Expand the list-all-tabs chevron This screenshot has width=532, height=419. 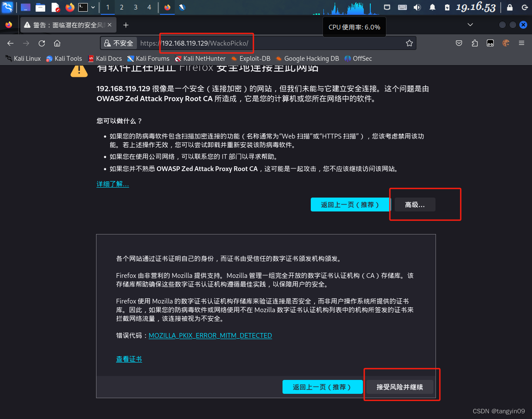pyautogui.click(x=470, y=25)
